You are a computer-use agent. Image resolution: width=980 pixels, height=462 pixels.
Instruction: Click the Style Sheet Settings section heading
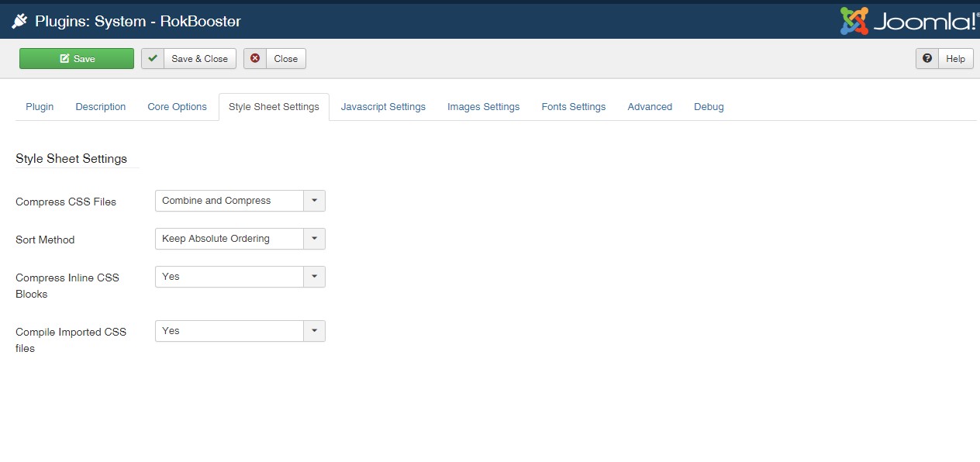coord(71,158)
